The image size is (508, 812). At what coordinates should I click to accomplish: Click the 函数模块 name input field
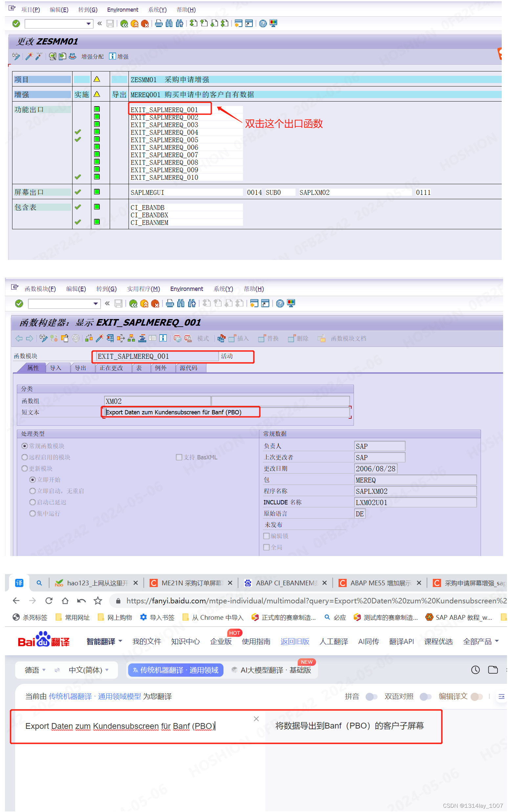pyautogui.click(x=157, y=357)
